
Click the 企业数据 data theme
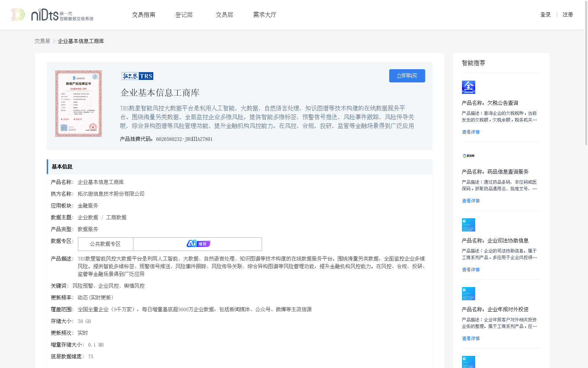(88, 217)
